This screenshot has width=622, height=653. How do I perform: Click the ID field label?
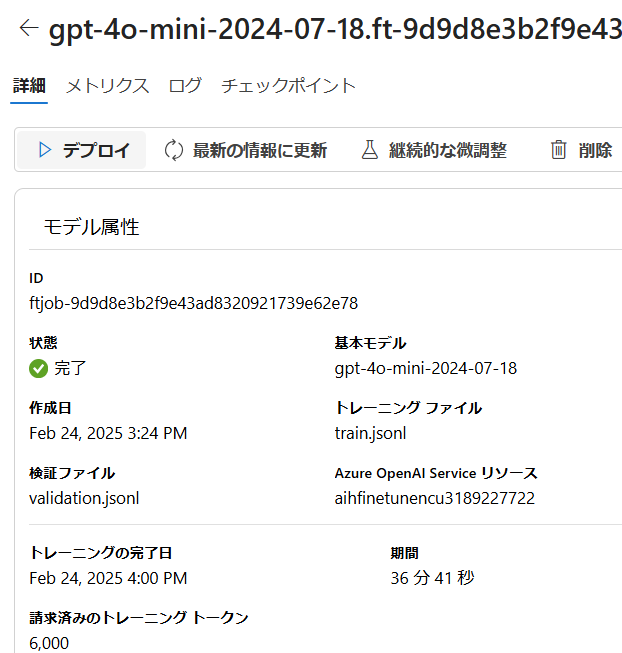point(36,278)
